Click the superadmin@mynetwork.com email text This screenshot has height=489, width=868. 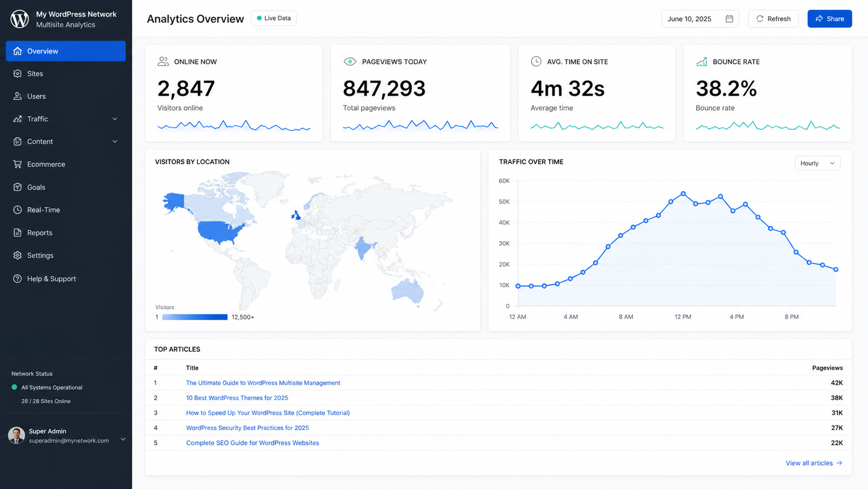[x=69, y=441]
